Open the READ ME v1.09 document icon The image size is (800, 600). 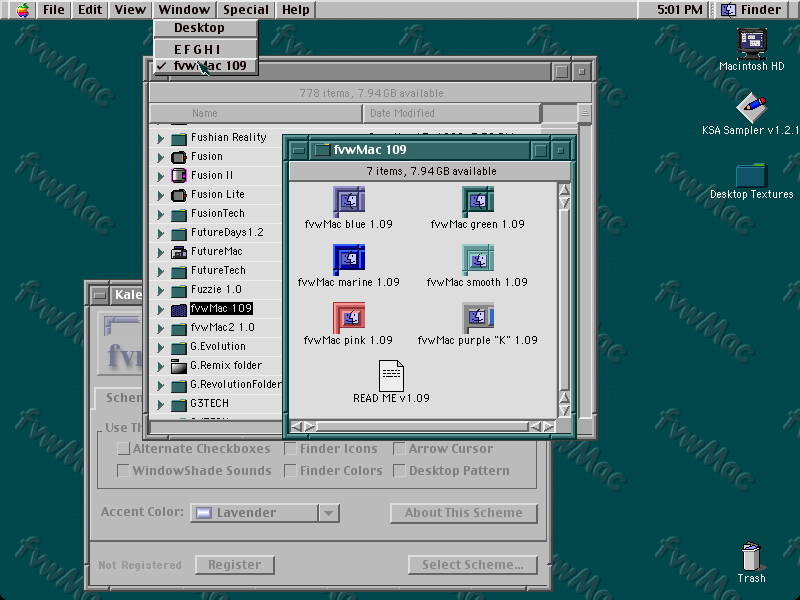coord(391,376)
